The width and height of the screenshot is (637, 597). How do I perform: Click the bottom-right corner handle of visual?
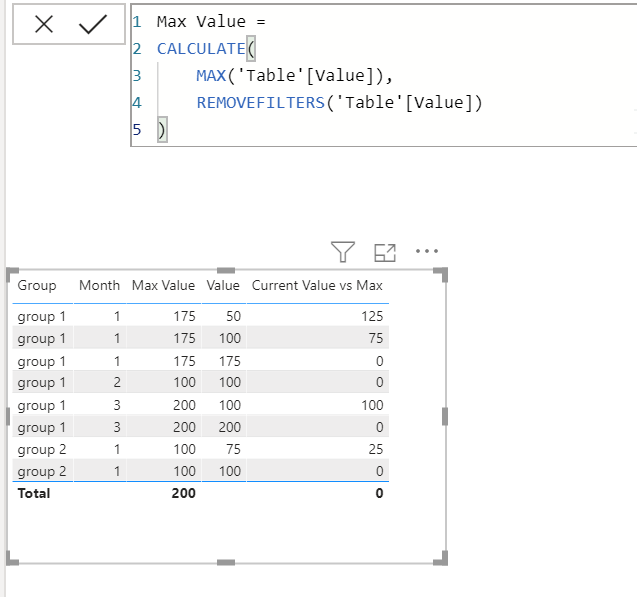click(x=441, y=558)
